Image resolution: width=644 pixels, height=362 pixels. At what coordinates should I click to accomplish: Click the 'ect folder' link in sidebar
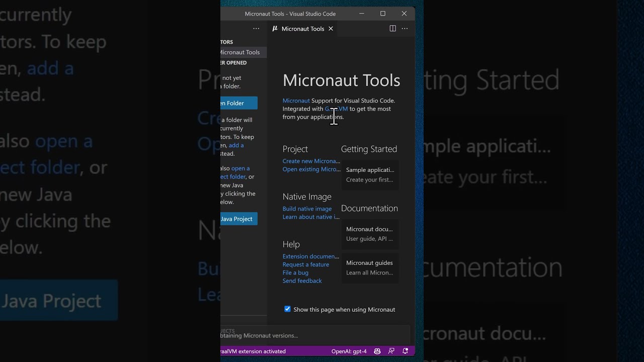point(233,176)
